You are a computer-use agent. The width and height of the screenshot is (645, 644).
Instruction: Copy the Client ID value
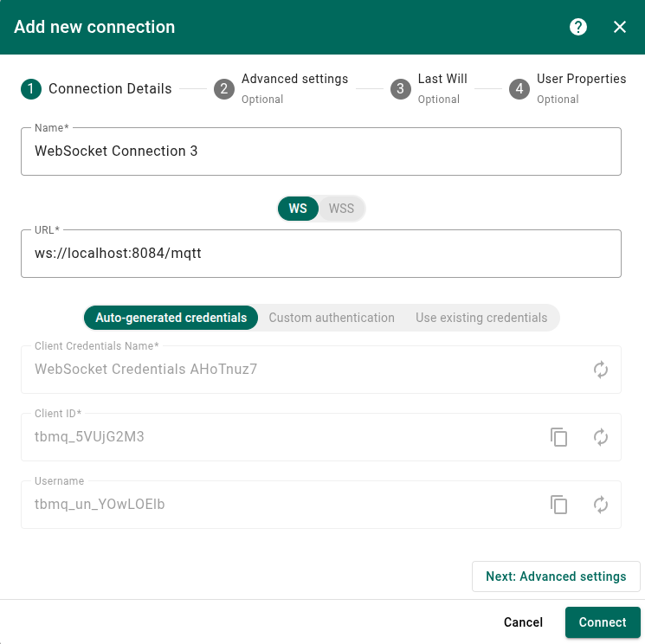(x=559, y=437)
